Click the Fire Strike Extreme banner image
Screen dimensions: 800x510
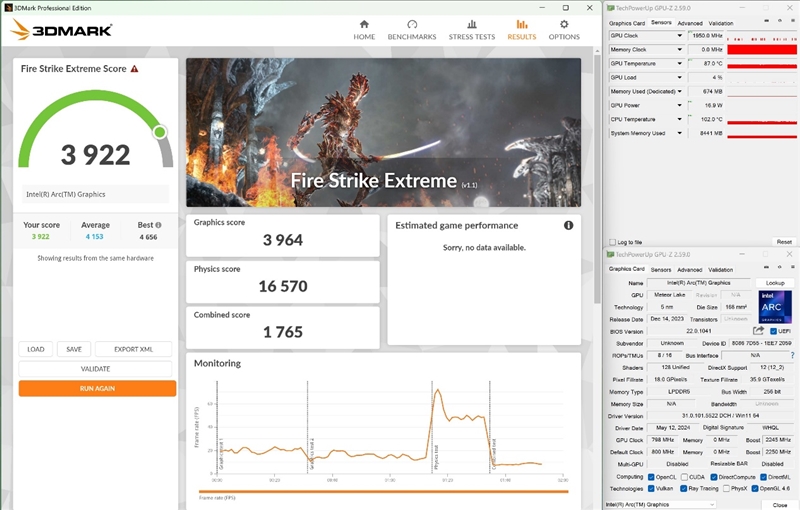coord(383,132)
